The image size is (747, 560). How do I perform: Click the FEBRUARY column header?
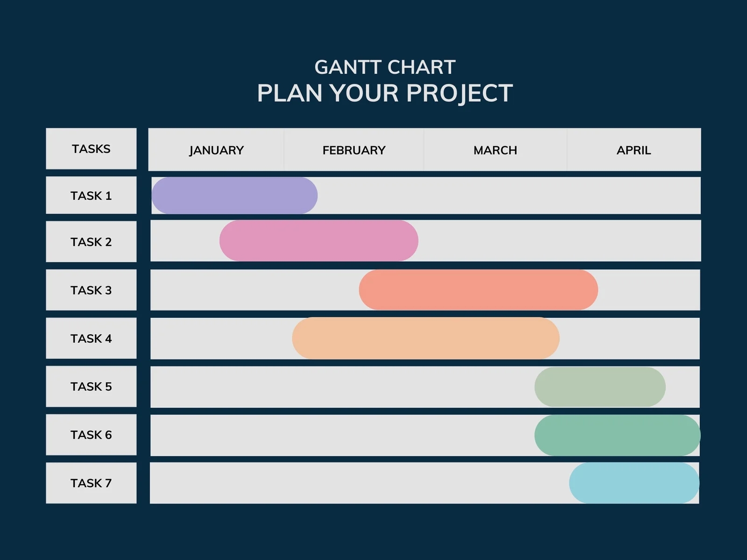[x=354, y=150]
